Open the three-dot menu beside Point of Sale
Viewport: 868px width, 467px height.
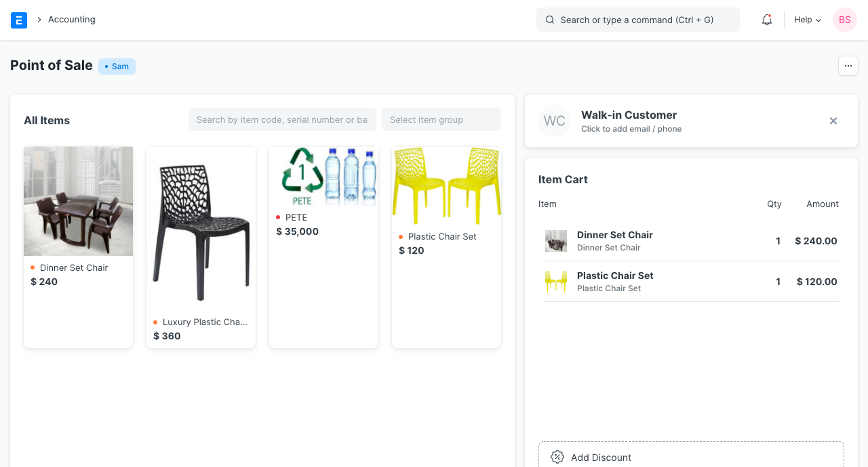tap(848, 66)
